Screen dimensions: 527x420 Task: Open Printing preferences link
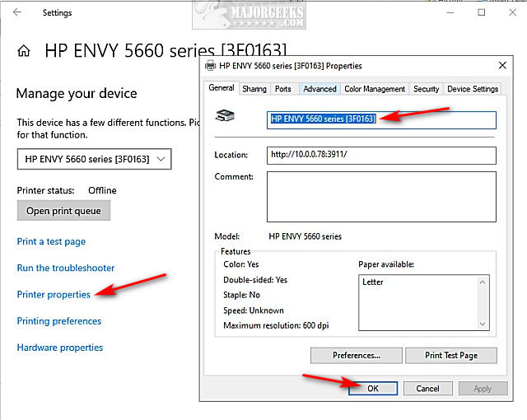(58, 321)
